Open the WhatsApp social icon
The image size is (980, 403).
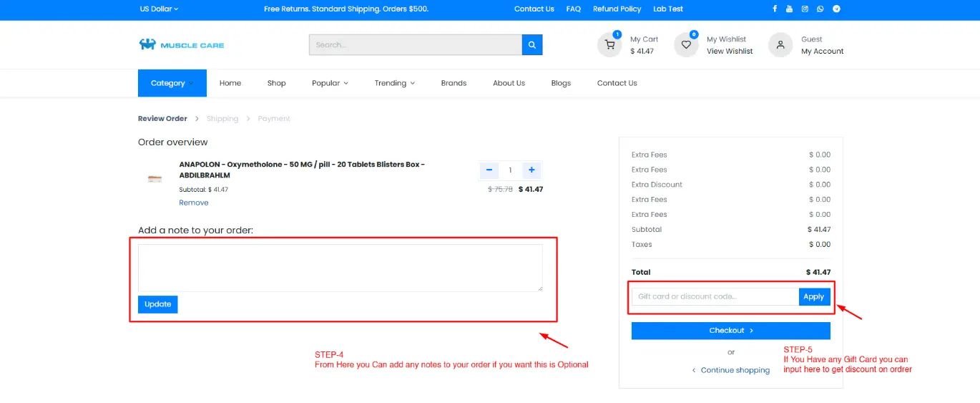[x=820, y=9]
